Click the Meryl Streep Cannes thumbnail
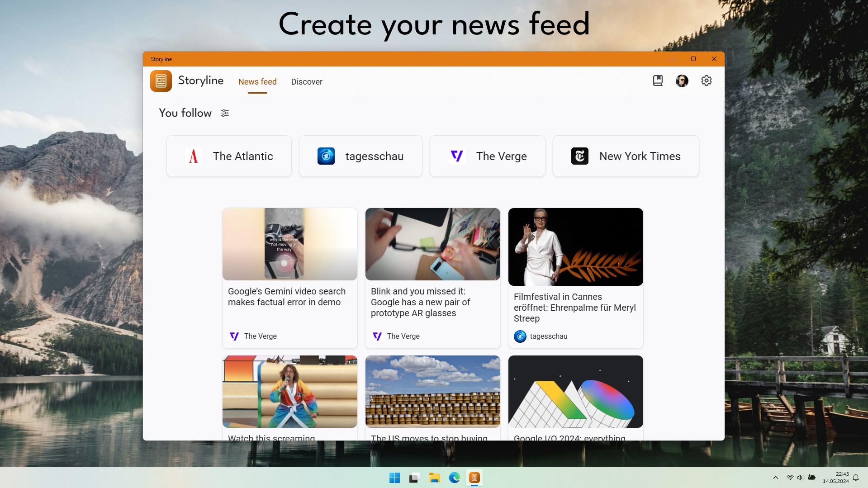Screen dimensions: 868x488 [x=576, y=247]
